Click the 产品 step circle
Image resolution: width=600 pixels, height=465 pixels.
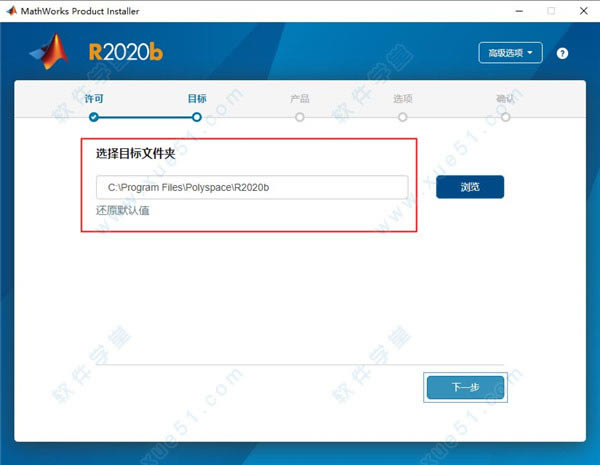(300, 117)
